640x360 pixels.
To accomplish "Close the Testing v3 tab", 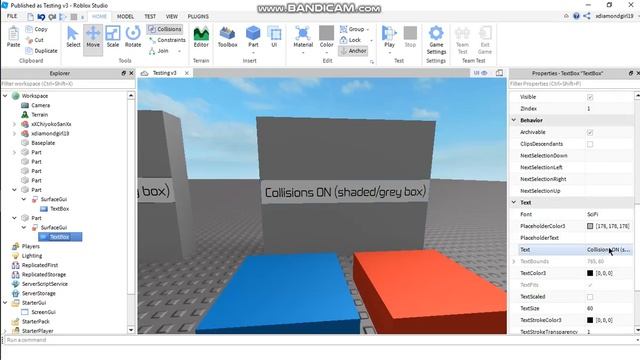I will (187, 73).
